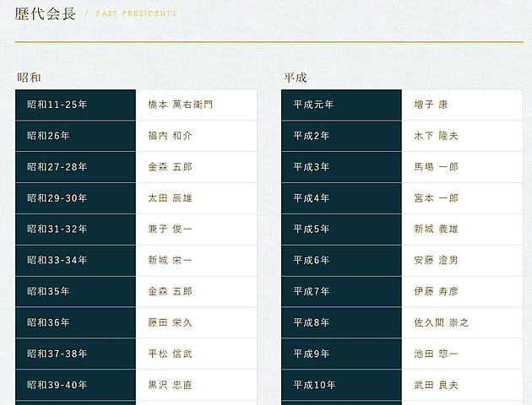532x405 pixels.
Task: Click the name 武田 良夫
Action: (x=436, y=386)
